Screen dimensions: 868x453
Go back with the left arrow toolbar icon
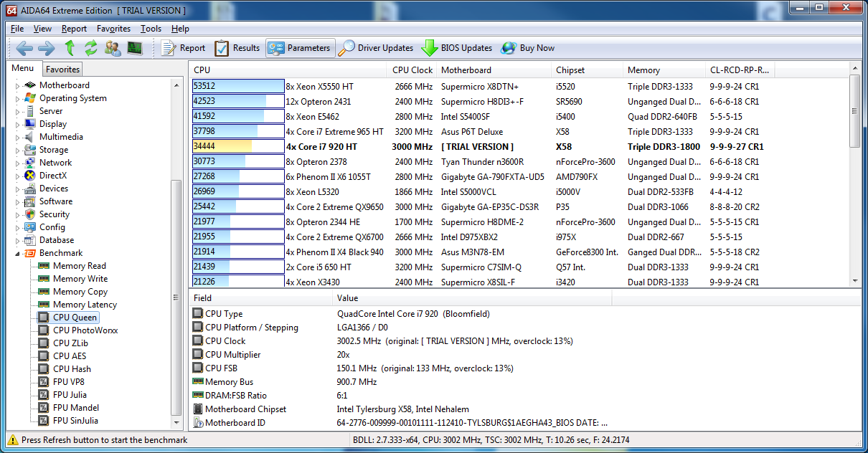coord(25,48)
